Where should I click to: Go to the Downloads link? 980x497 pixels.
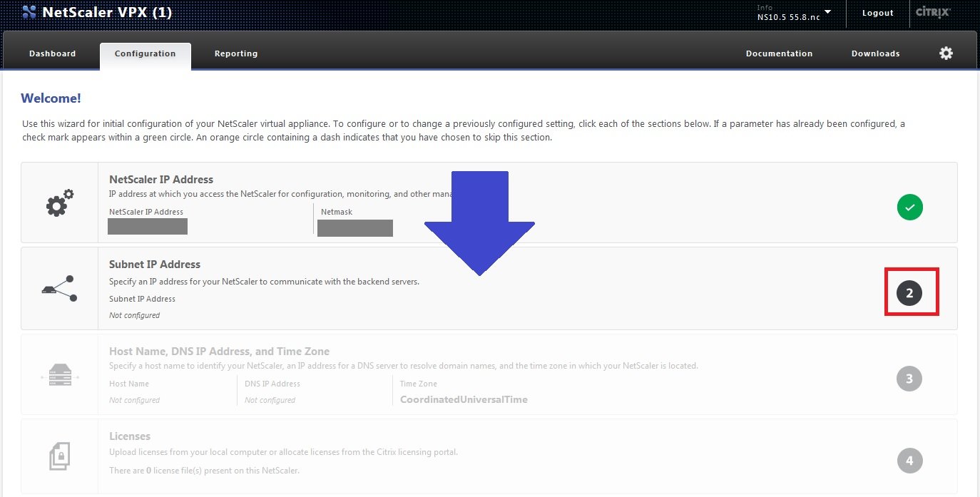click(875, 53)
